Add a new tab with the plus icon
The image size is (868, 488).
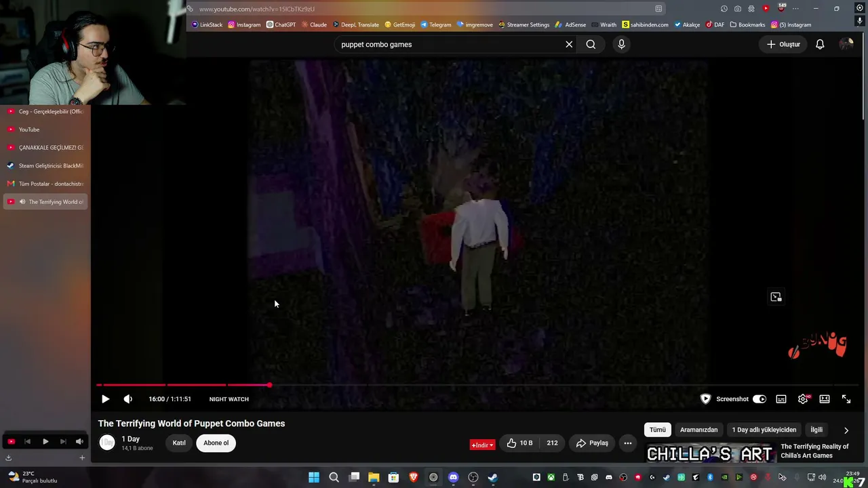click(82, 457)
